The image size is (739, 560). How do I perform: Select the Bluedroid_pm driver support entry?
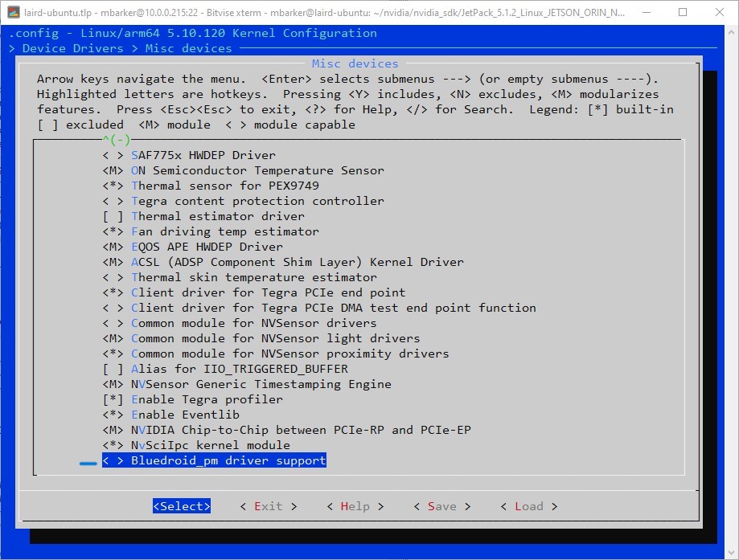pyautogui.click(x=214, y=460)
